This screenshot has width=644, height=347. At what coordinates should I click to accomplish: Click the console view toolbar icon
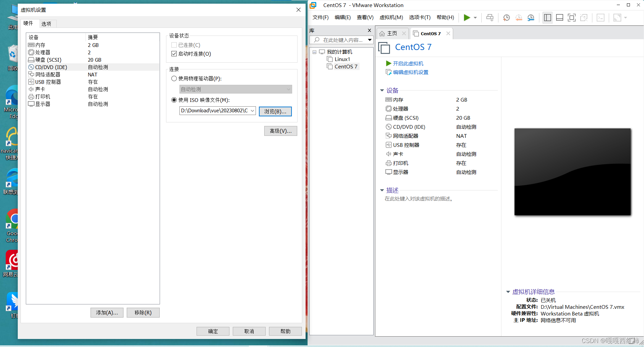tap(600, 17)
